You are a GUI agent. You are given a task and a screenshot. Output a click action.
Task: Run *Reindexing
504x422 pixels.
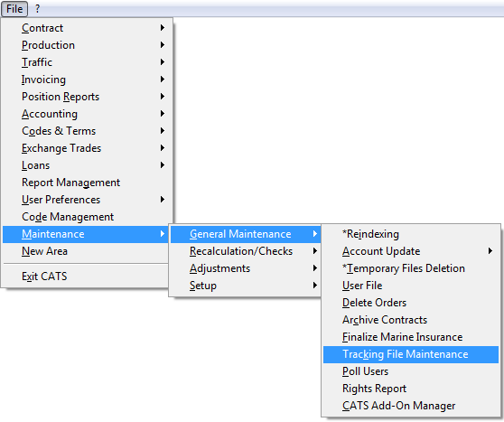(411, 234)
